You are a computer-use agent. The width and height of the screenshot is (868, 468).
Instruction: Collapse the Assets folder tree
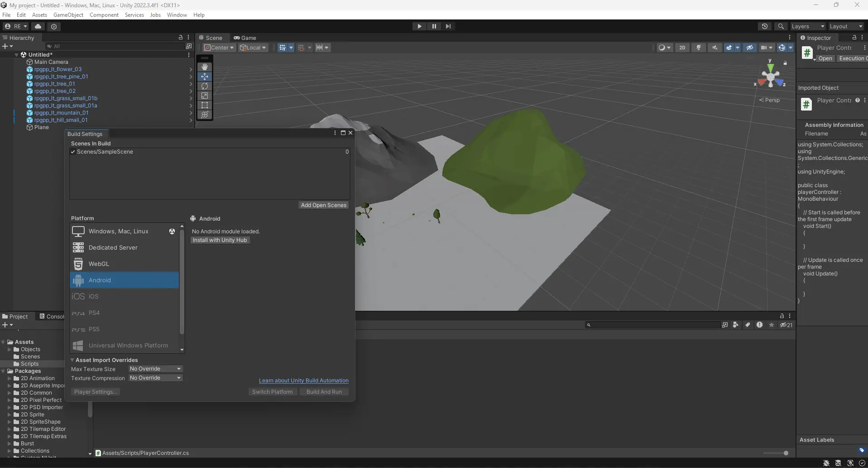3,342
